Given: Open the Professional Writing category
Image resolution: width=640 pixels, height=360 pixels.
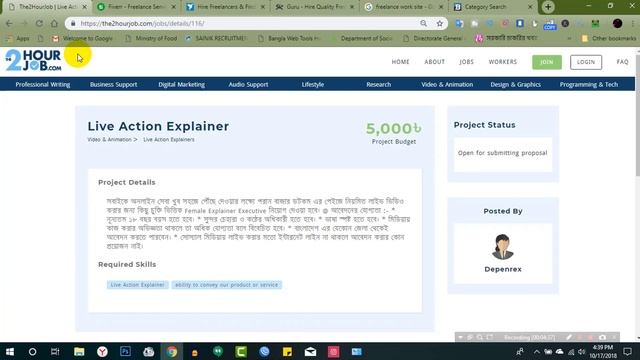Looking at the screenshot, I should click(x=43, y=84).
